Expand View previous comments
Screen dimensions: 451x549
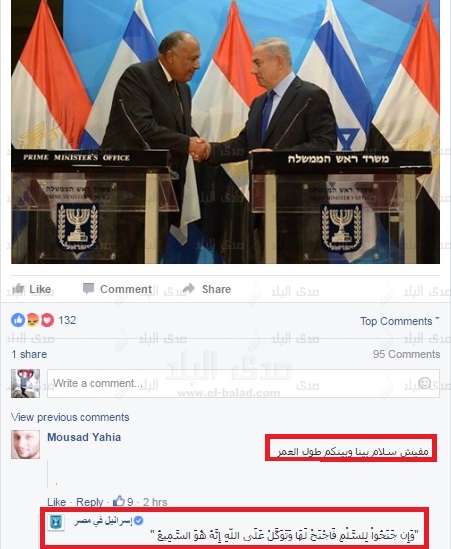[70, 417]
